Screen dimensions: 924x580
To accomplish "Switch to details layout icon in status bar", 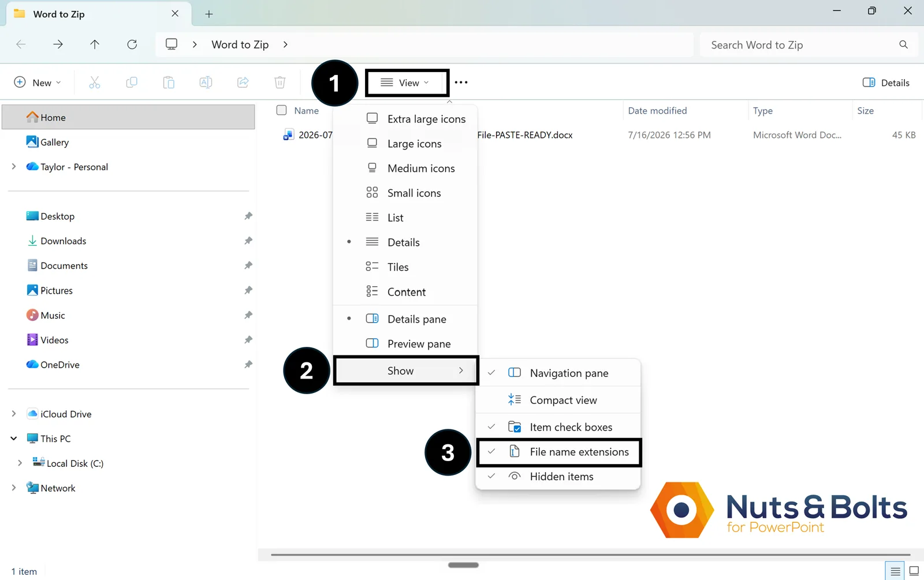I will click(895, 571).
